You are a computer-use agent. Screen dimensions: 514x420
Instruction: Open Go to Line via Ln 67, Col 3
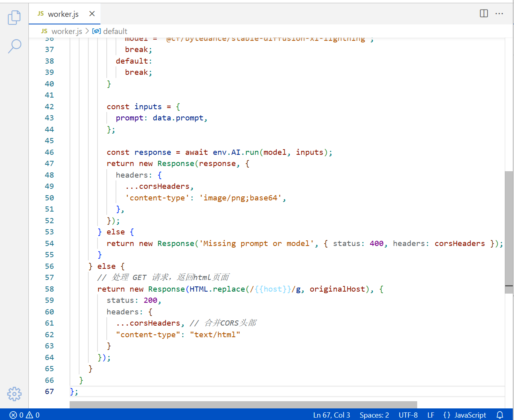tap(332, 415)
